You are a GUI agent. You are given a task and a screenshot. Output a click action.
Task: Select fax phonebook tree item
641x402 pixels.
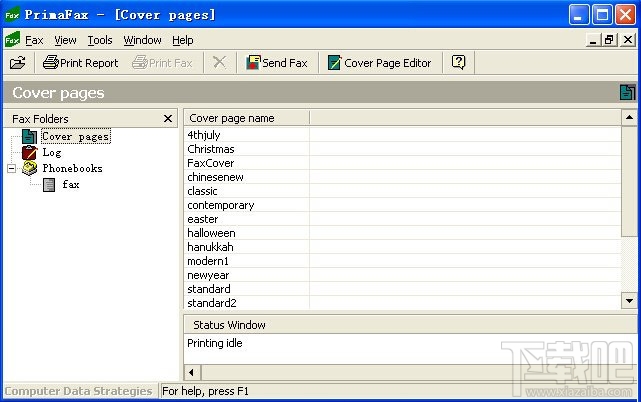pyautogui.click(x=71, y=184)
